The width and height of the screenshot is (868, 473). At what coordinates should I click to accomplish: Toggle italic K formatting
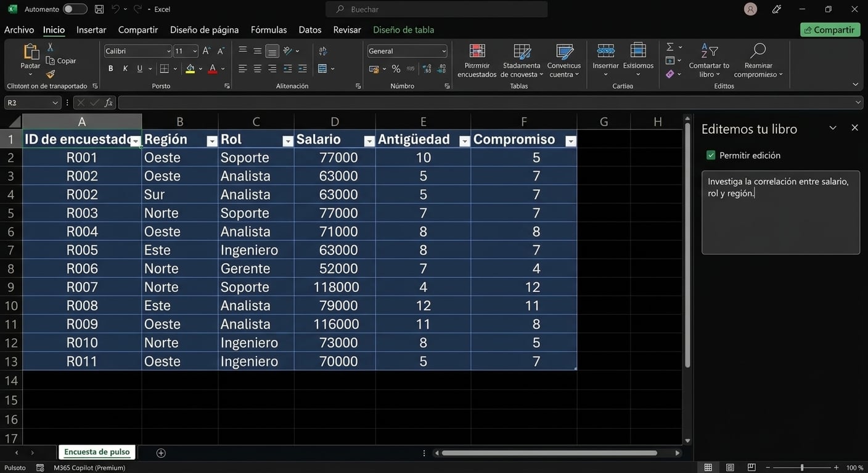[x=125, y=69]
